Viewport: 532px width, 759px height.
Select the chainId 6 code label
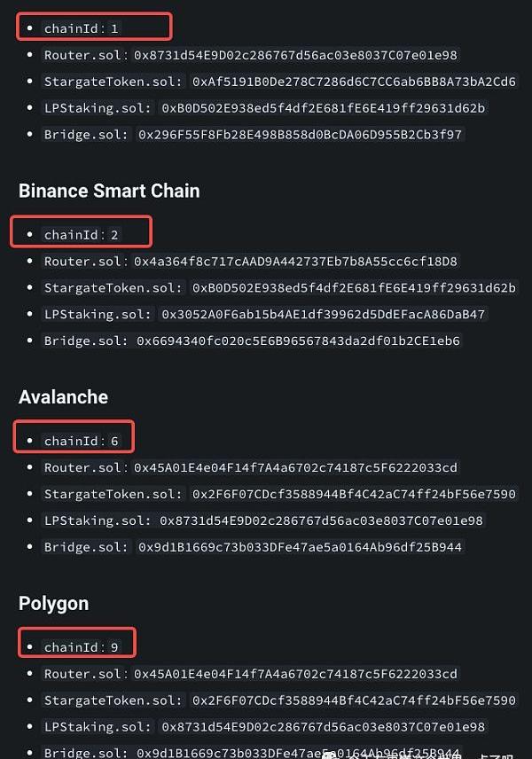[82, 441]
